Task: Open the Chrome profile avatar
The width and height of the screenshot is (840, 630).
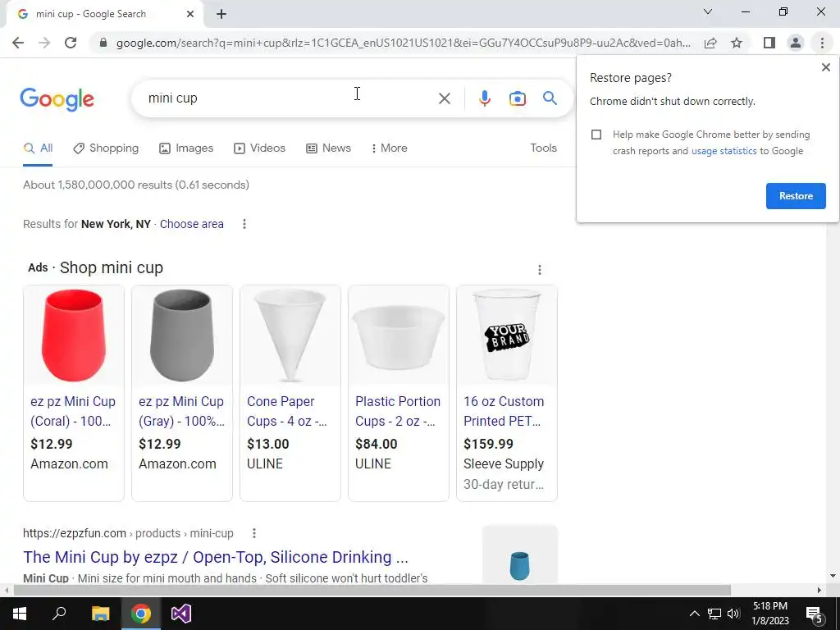Action: tap(796, 43)
